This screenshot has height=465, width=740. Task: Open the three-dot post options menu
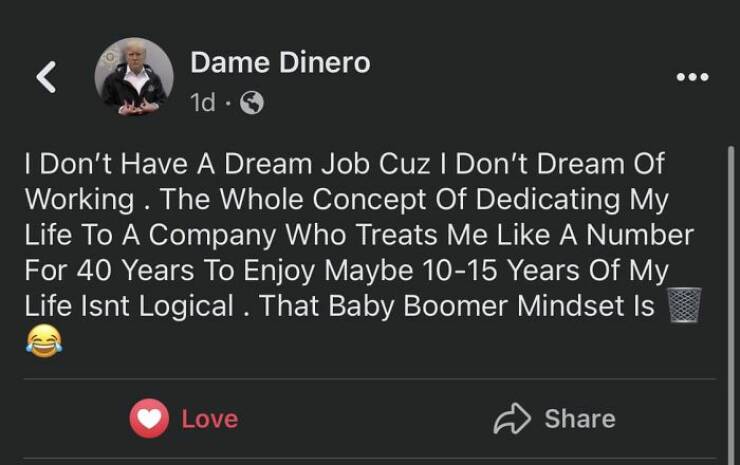691,77
